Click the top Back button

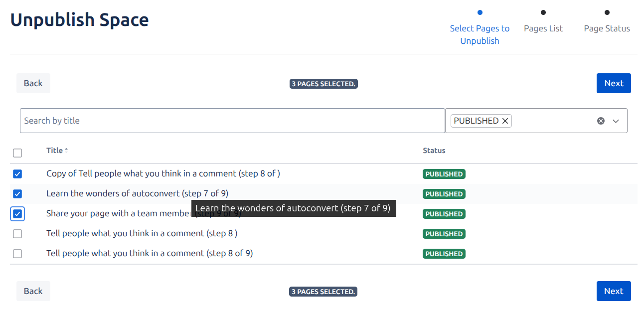coord(33,83)
